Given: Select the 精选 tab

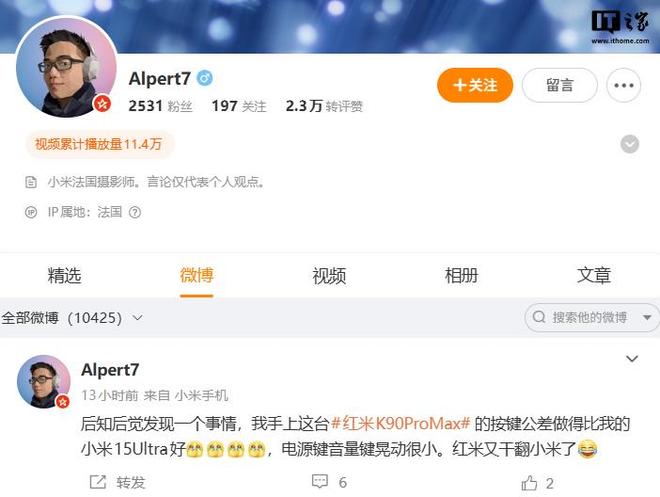Looking at the screenshot, I should point(64,276).
